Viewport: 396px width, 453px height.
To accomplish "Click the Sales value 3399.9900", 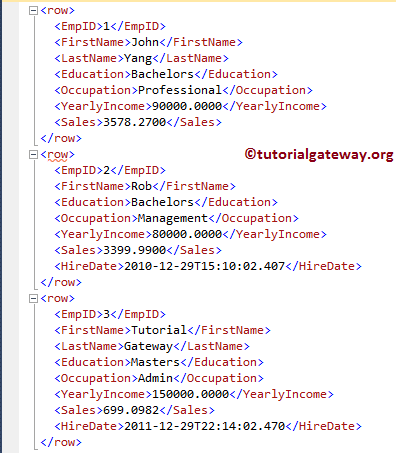I will [x=134, y=250].
